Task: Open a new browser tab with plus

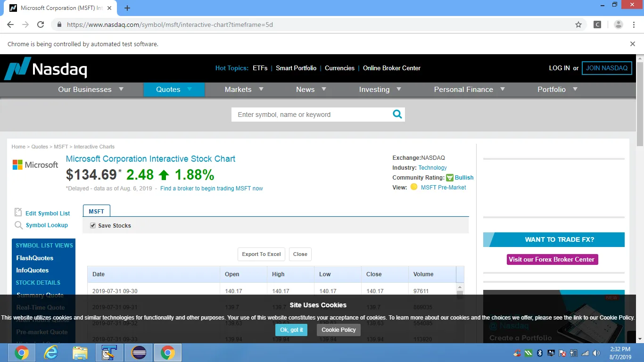Action: pos(127,8)
